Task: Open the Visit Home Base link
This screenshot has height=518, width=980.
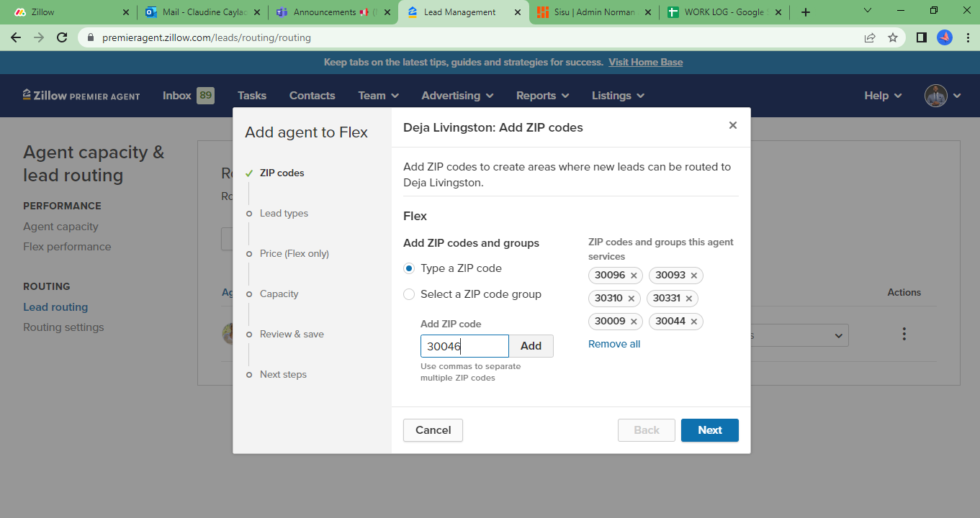Action: (x=646, y=62)
